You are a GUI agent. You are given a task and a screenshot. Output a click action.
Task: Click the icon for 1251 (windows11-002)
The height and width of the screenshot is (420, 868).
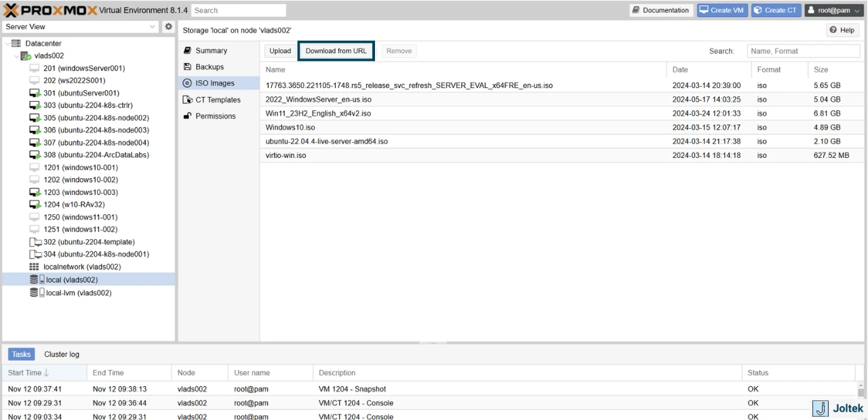pyautogui.click(x=35, y=230)
